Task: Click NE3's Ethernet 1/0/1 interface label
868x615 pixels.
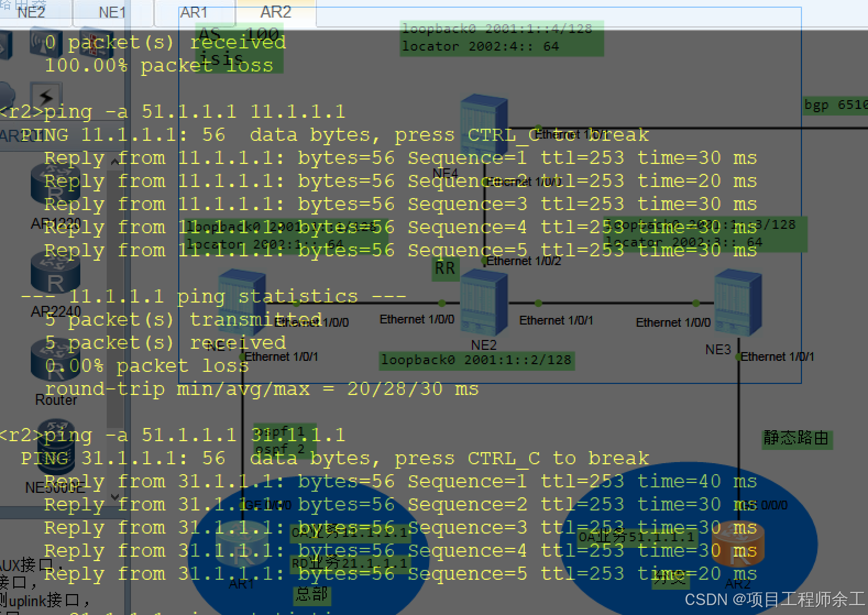Action: click(777, 357)
